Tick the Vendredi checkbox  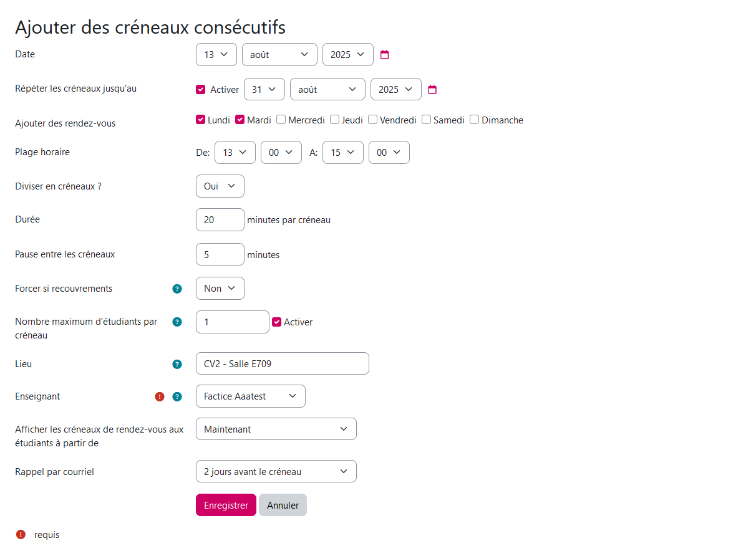tap(373, 120)
